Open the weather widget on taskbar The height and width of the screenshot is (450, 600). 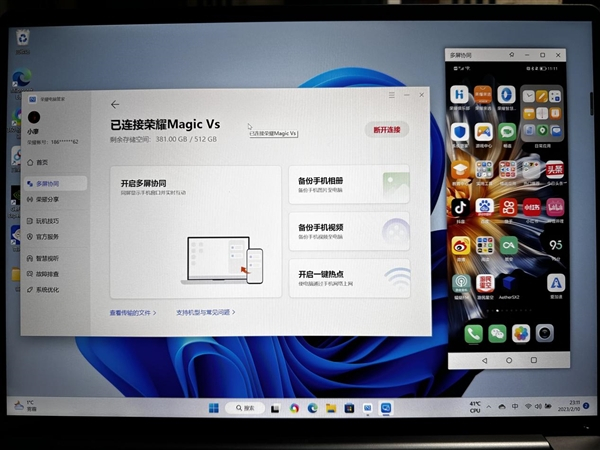coord(25,406)
